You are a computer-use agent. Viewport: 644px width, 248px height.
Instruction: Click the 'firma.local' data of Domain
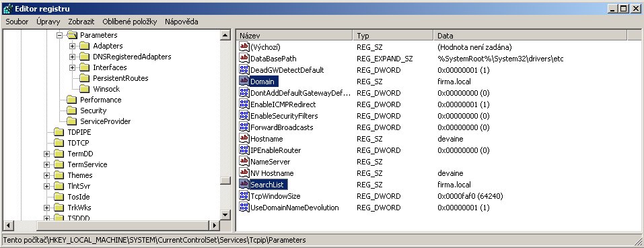click(454, 82)
